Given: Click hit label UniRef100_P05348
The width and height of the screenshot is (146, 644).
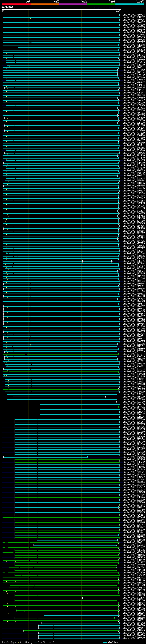Looking at the screenshot, I should (134, 588).
